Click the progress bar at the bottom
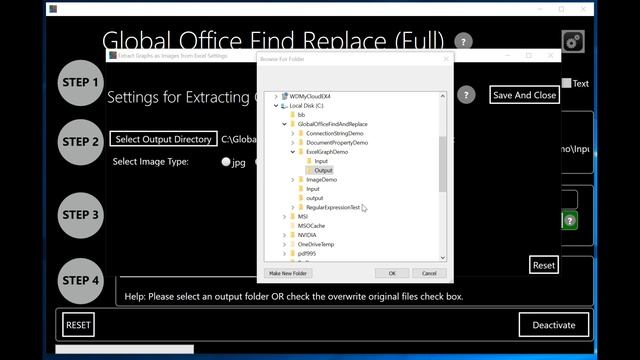The height and width of the screenshot is (360, 640). click(124, 349)
